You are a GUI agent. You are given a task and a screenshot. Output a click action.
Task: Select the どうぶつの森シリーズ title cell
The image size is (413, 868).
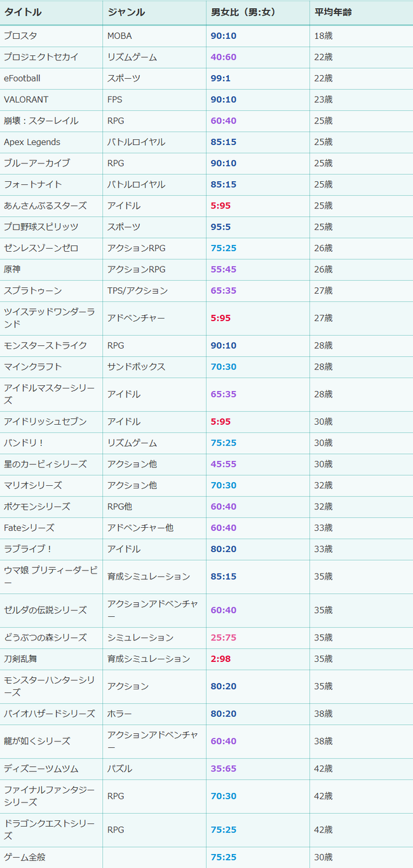51,638
